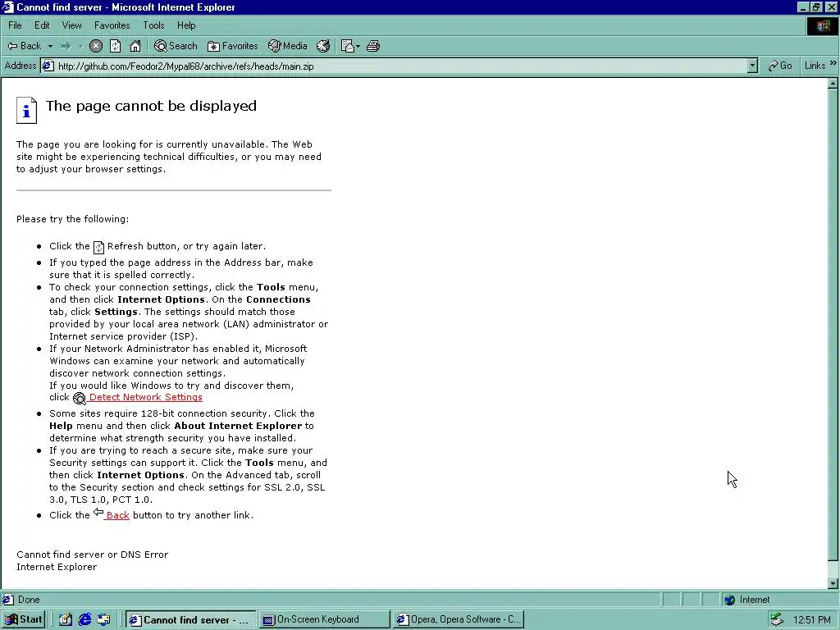This screenshot has height=630, width=840.
Task: Open the Media bar button
Action: point(288,46)
